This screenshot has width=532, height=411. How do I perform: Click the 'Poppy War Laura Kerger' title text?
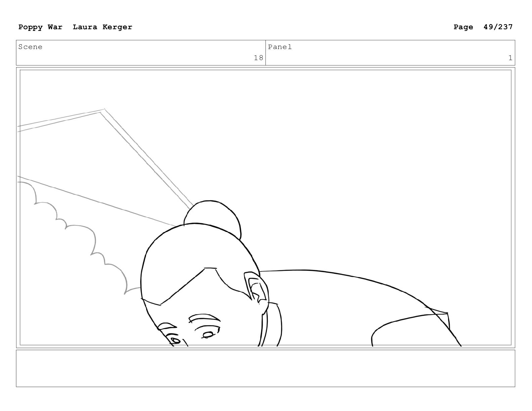tap(75, 27)
